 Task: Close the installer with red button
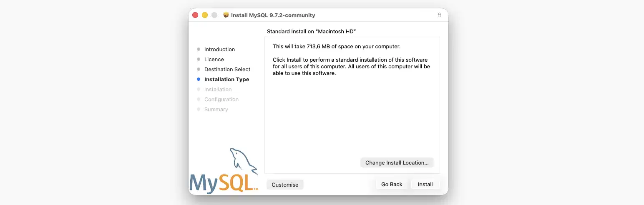(195, 15)
